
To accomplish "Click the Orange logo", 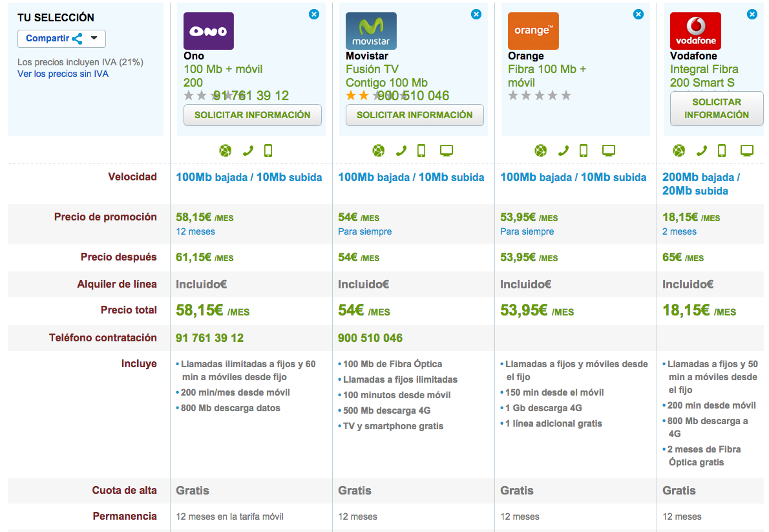I will coord(533,31).
